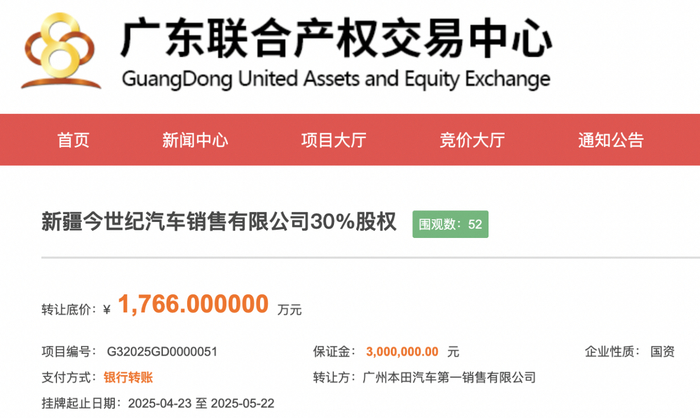Click the GuangDong United Assets and Equity Exchange subtitle
The width and height of the screenshot is (700, 418).
point(334,79)
